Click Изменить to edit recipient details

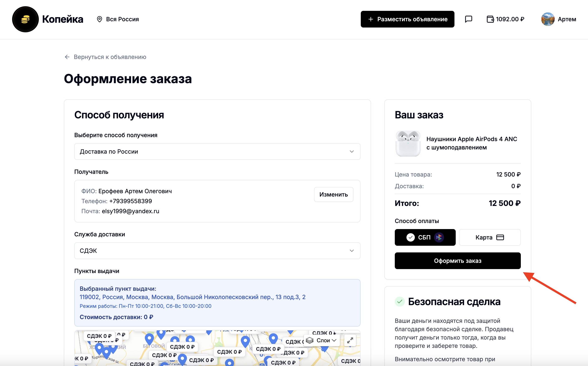tap(334, 194)
